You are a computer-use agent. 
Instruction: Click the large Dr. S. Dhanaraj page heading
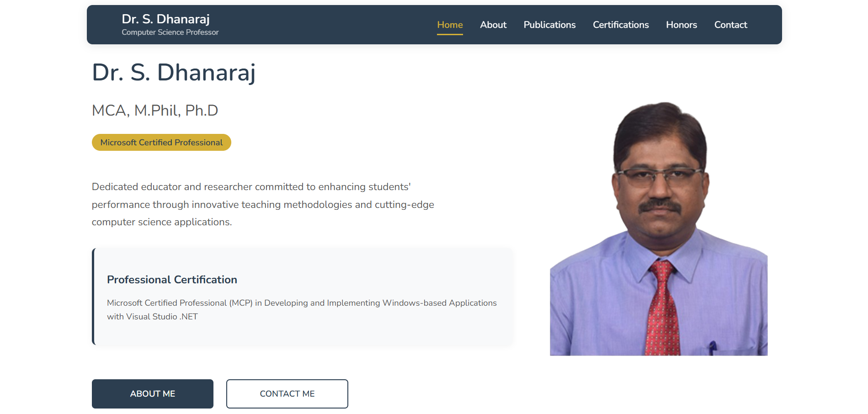174,73
